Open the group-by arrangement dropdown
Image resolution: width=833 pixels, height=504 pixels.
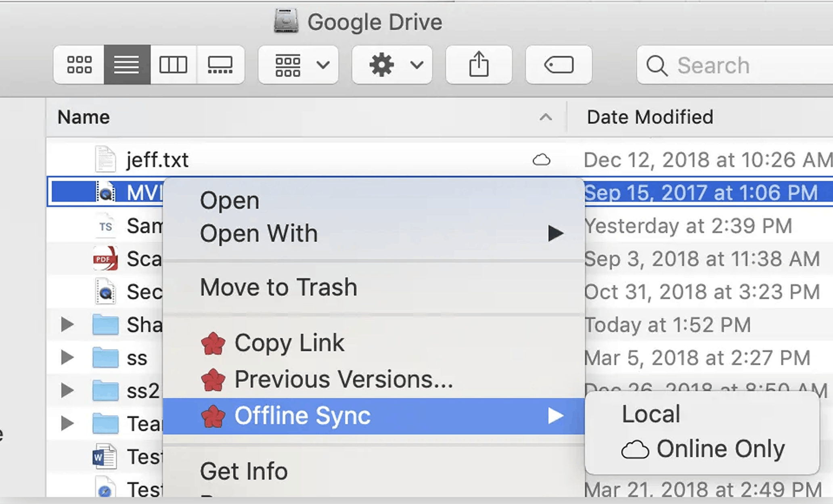(298, 65)
